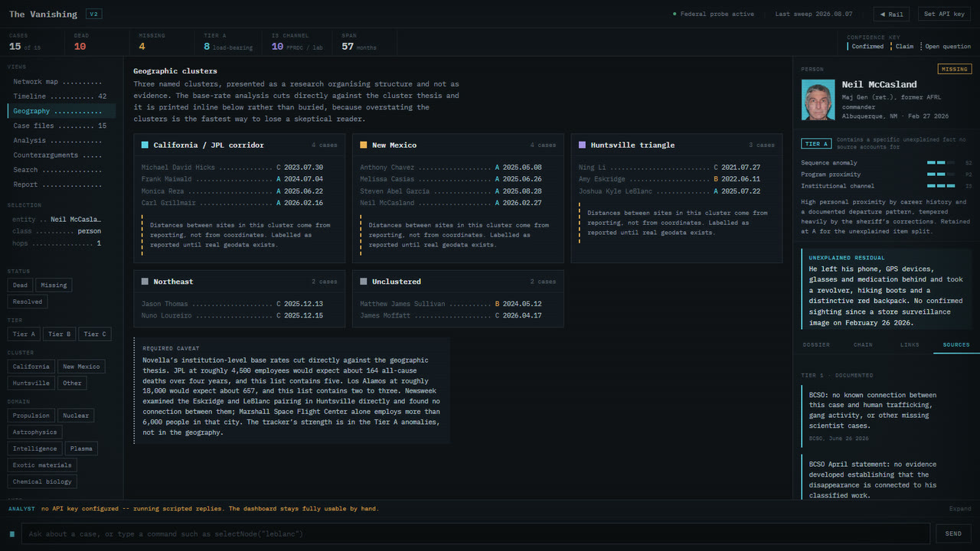Click the cyan California / JPL corridor square
Viewport: 980px width, 551px height.
pos(145,145)
